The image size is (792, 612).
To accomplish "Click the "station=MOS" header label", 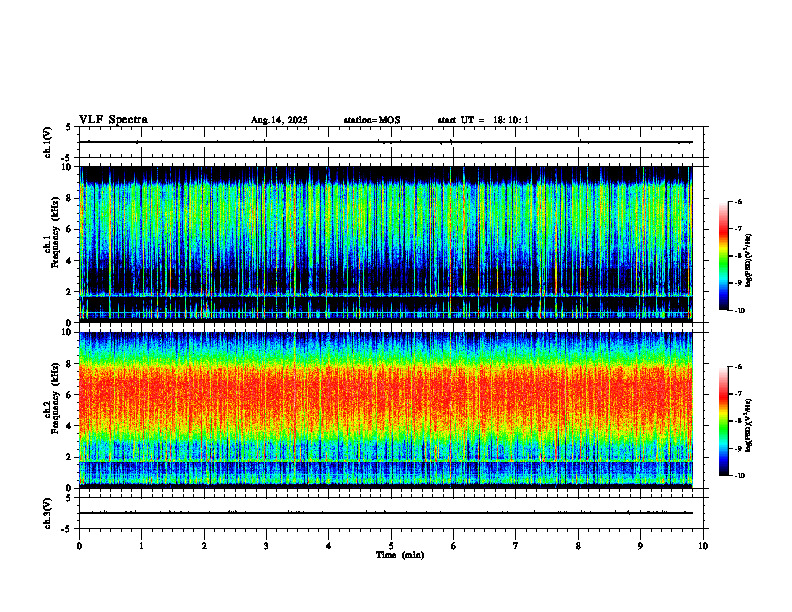I will pos(372,120).
